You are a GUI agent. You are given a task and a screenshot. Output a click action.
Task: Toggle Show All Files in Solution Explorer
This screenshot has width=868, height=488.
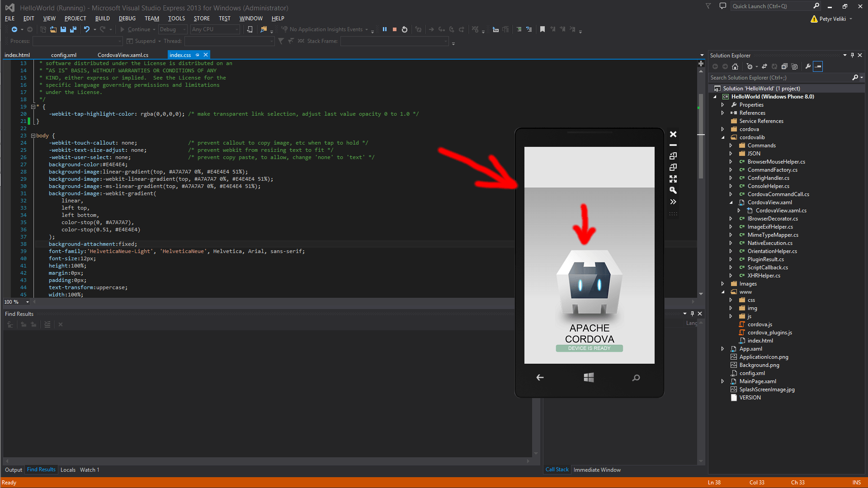pos(794,66)
